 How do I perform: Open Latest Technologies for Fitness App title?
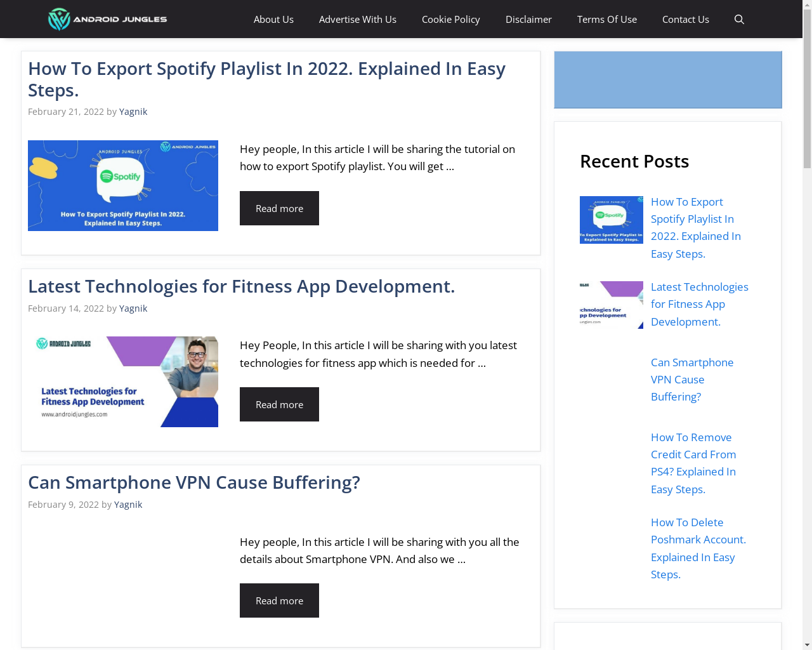pos(241,286)
